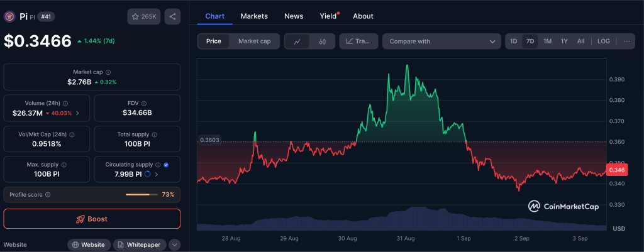644x252 pixels.
Task: Switch to candlestick chart view icon
Action: [x=323, y=41]
